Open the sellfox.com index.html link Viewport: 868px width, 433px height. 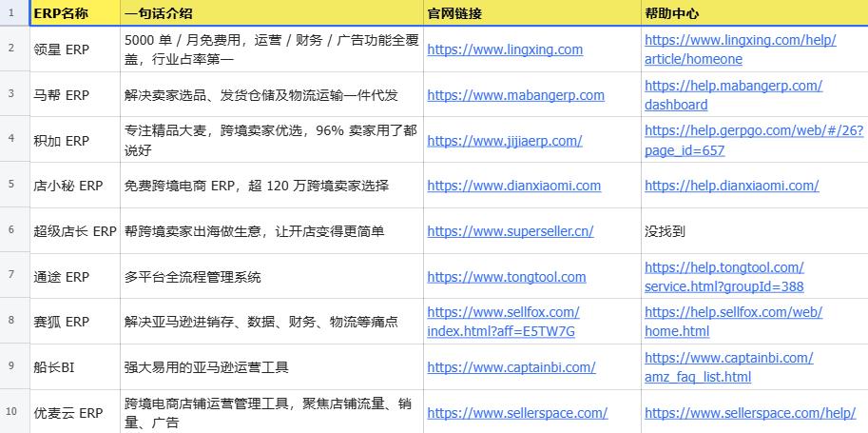point(503,322)
